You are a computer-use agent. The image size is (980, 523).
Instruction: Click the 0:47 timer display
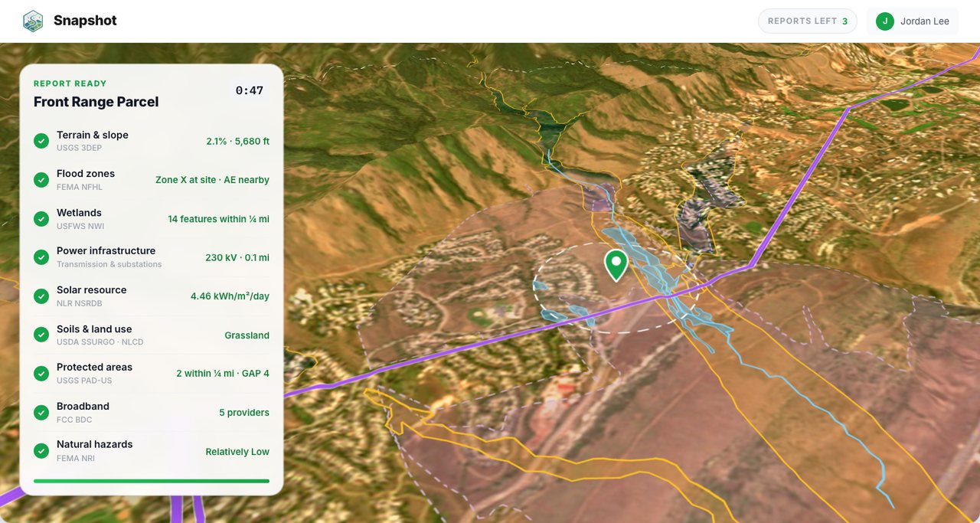tap(250, 90)
